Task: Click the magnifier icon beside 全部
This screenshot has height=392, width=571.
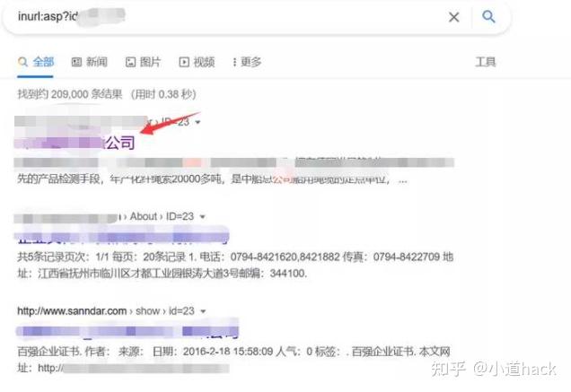Action: pos(22,62)
